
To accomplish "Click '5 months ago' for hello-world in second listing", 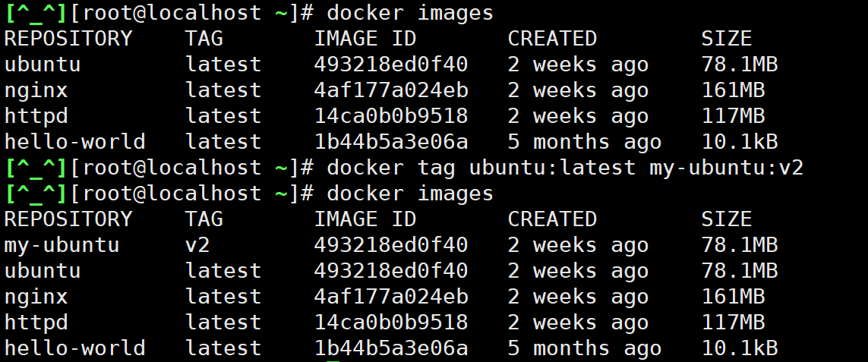I will [x=585, y=348].
